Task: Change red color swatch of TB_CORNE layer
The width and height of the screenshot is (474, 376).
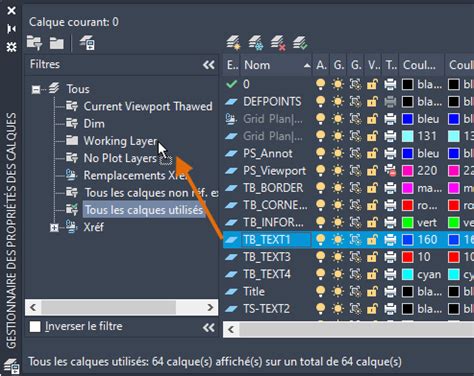Action: pyautogui.click(x=407, y=205)
